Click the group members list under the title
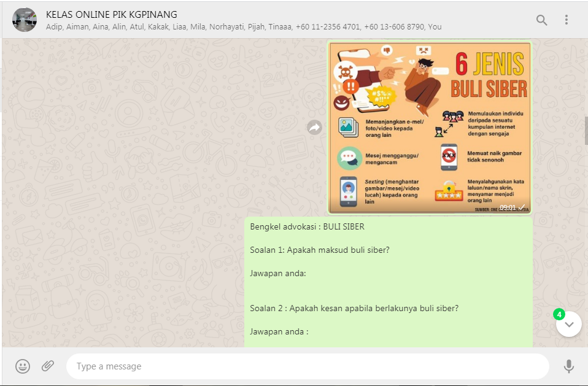 pyautogui.click(x=243, y=27)
